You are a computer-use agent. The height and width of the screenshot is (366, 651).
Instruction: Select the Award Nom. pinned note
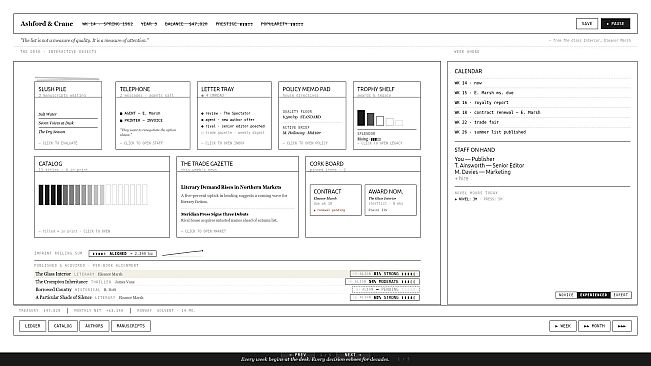391,200
